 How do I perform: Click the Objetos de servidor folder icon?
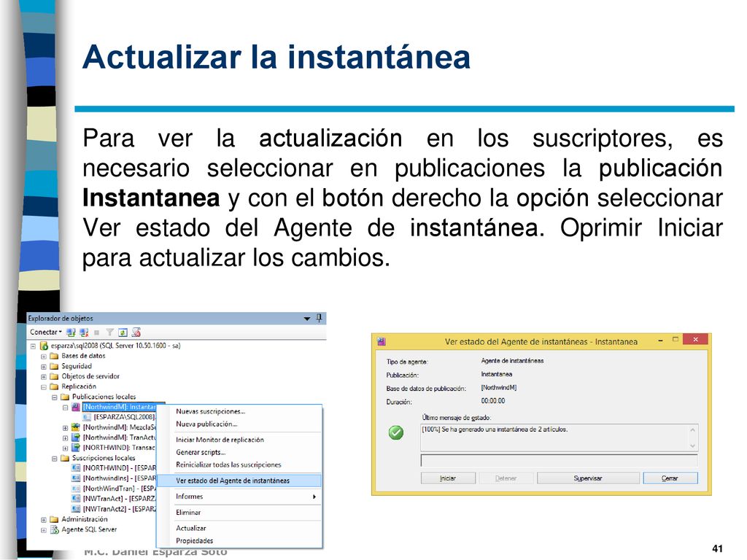pyautogui.click(x=54, y=376)
